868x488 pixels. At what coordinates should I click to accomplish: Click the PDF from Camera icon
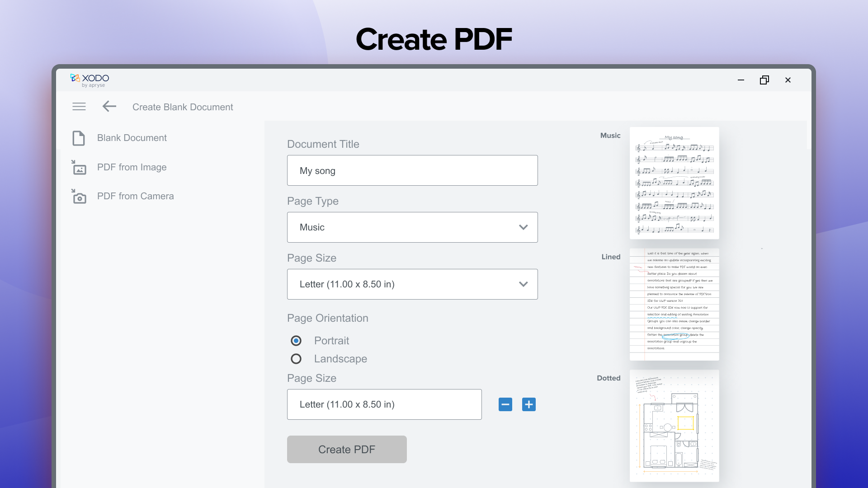(79, 196)
